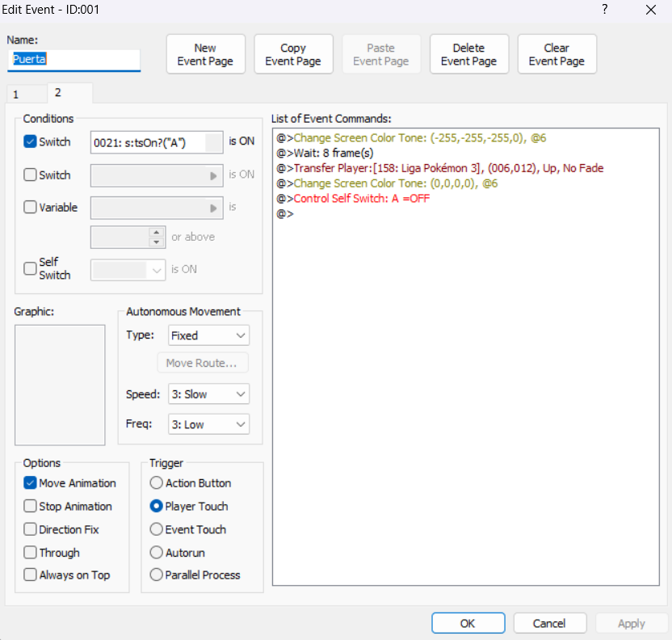Click the event Graphic preview box
This screenshot has height=640, width=672.
(x=60, y=385)
